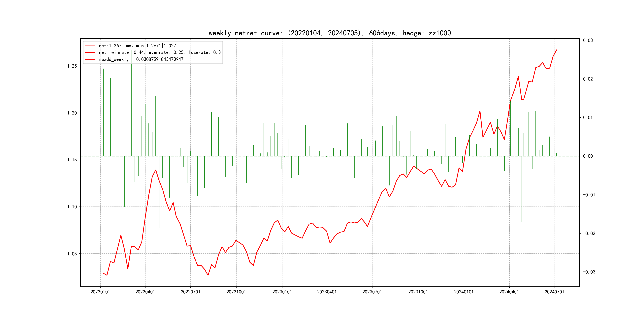644x322 pixels.
Task: Click the red line swatch beside maxdd_weekly
Action: coord(90,59)
